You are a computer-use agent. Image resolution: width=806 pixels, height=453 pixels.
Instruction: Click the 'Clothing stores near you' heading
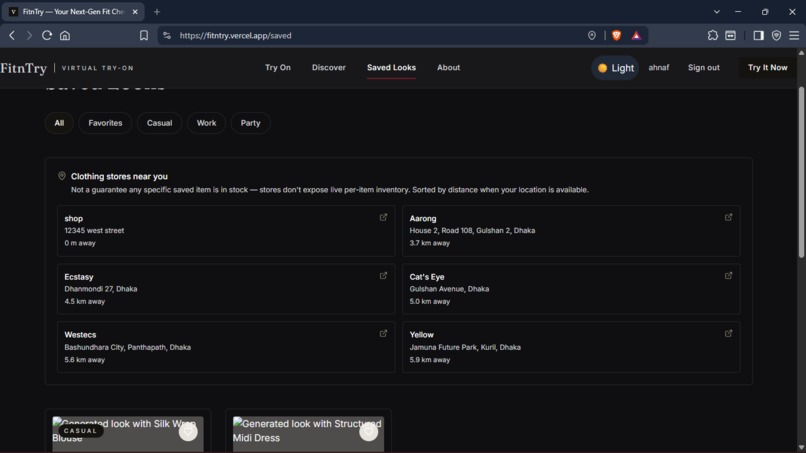click(119, 176)
